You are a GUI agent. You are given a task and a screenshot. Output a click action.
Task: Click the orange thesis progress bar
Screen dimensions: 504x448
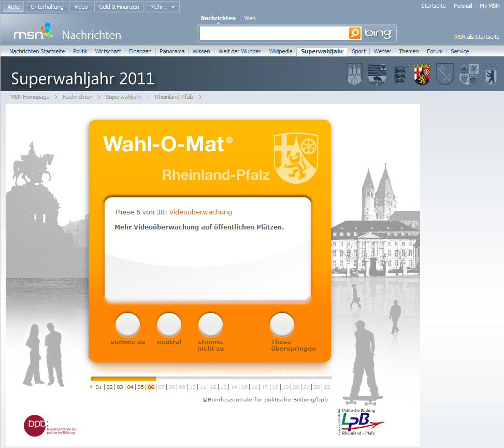tap(123, 379)
